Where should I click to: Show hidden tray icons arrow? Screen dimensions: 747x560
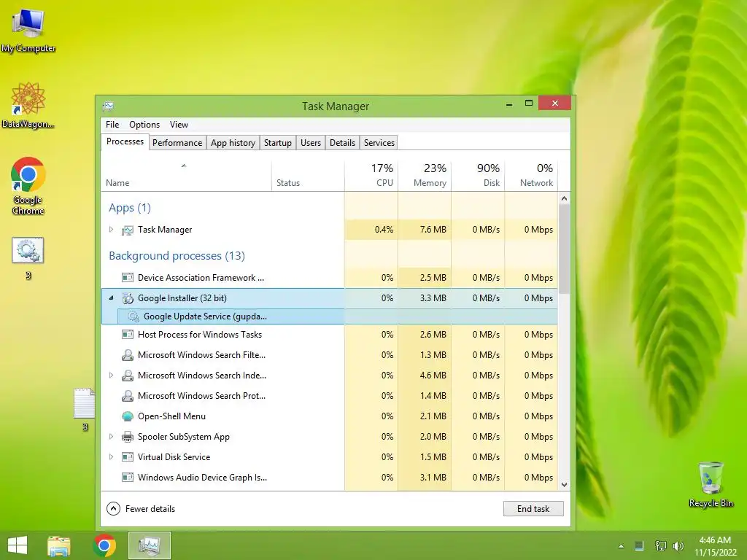[x=621, y=546]
